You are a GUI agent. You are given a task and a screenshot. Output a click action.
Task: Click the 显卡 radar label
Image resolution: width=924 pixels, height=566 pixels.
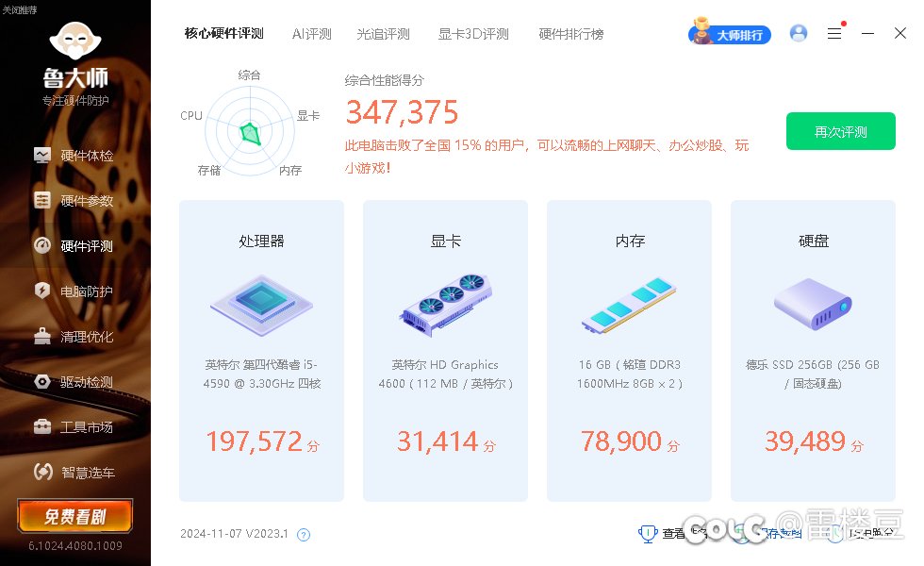[308, 115]
